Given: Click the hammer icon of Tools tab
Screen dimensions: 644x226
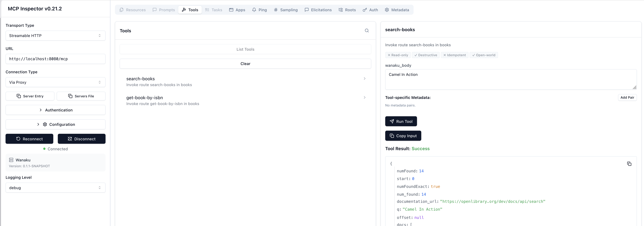Looking at the screenshot, I should point(184,10).
